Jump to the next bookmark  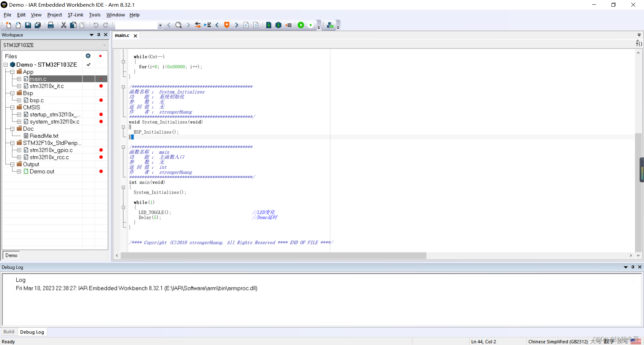[x=236, y=25]
